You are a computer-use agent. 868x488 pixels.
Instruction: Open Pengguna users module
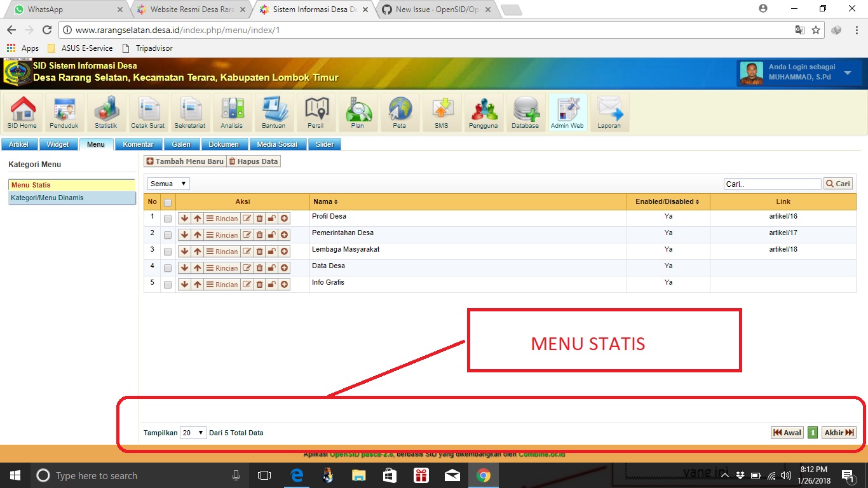coord(484,112)
